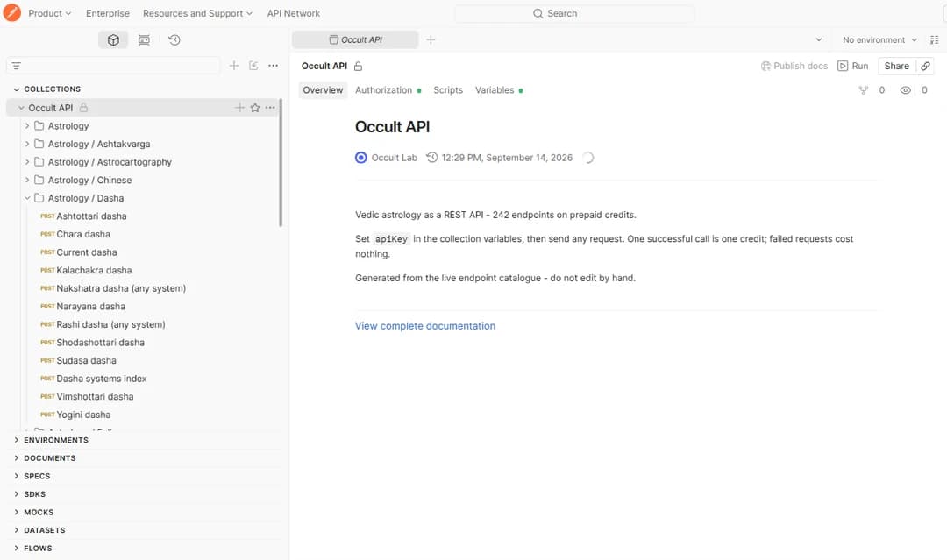Switch to the Scripts tab
Image resolution: width=947 pixels, height=560 pixels.
pos(448,90)
